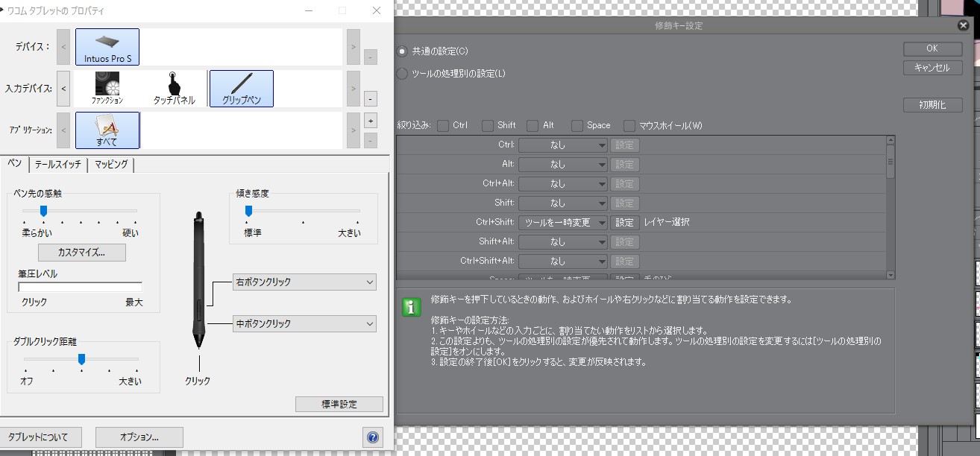
Task: Click the カスタマイズ... button
Action: point(81,253)
